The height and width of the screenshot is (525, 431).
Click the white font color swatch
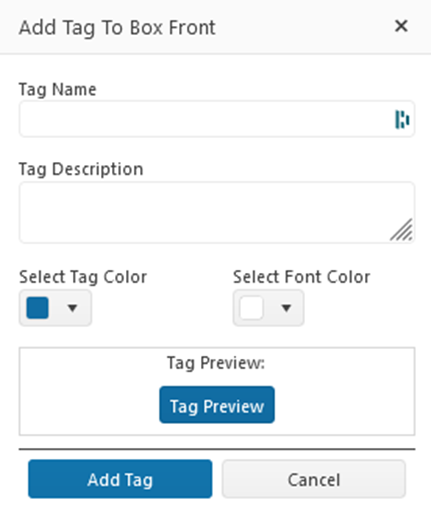pyautogui.click(x=252, y=308)
